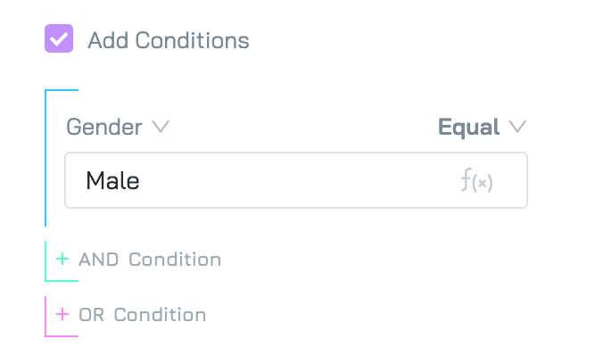Click the chevron arrow next to Gender
The height and width of the screenshot is (364, 612).
coord(161,127)
